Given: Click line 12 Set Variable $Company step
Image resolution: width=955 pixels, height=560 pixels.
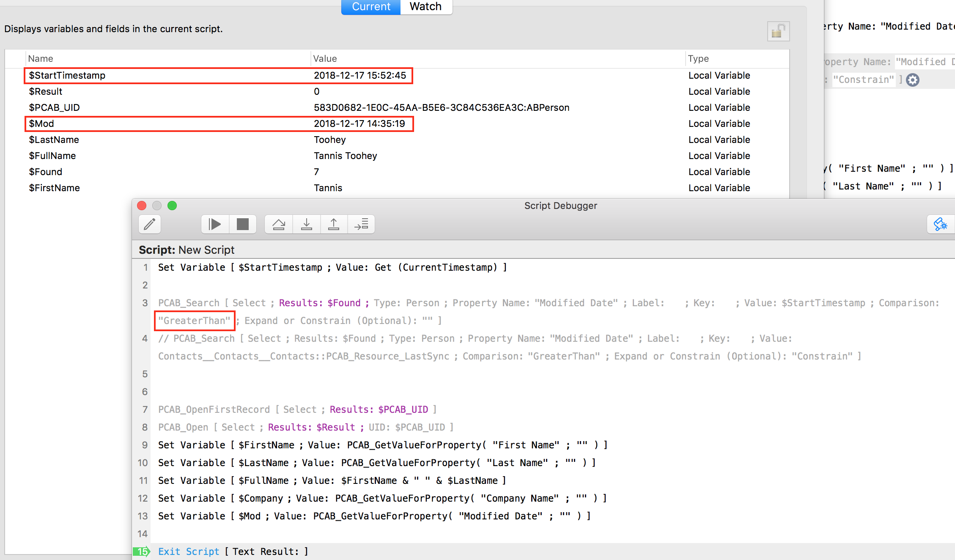Looking at the screenshot, I should click(x=382, y=498).
